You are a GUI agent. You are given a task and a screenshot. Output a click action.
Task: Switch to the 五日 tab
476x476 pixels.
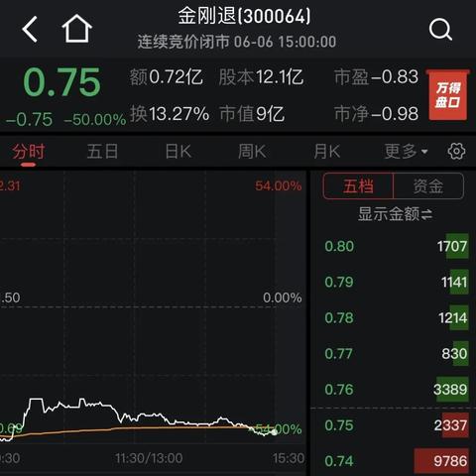102,152
